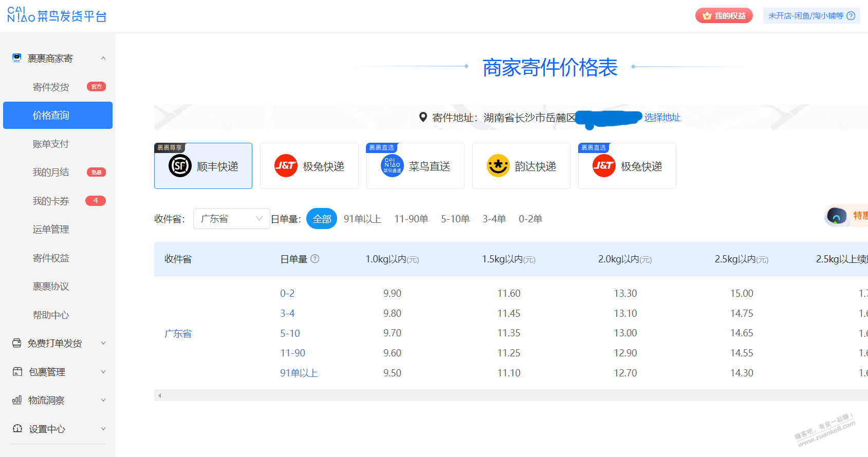Image resolution: width=868 pixels, height=457 pixels.
Task: Click the robot assistant floating icon
Action: click(x=837, y=216)
